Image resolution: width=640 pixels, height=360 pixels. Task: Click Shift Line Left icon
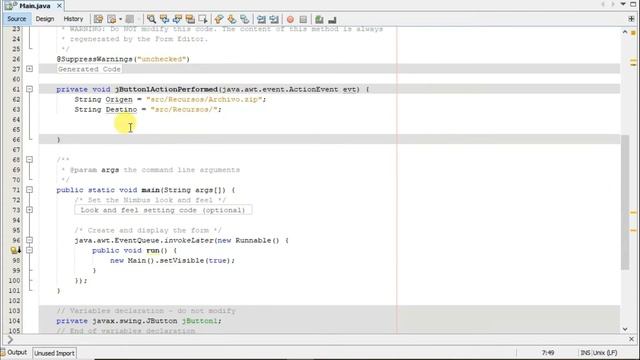[261, 19]
